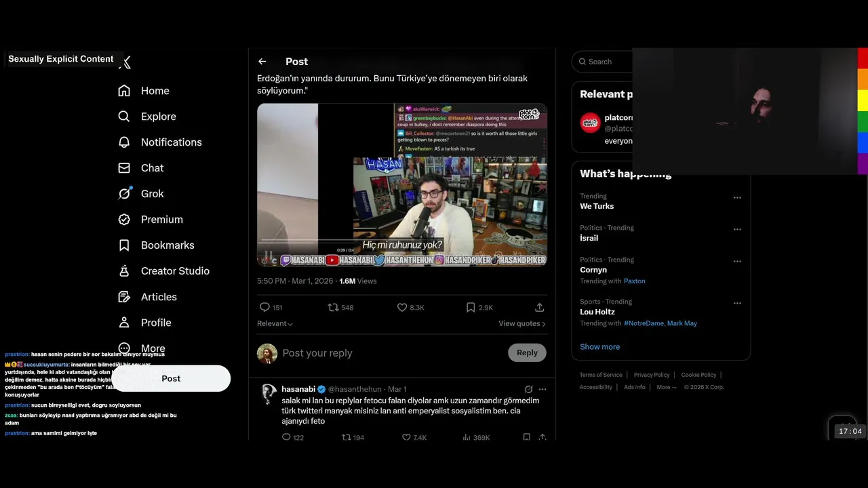
Task: Open the Cookie Policy link
Action: coord(698,375)
